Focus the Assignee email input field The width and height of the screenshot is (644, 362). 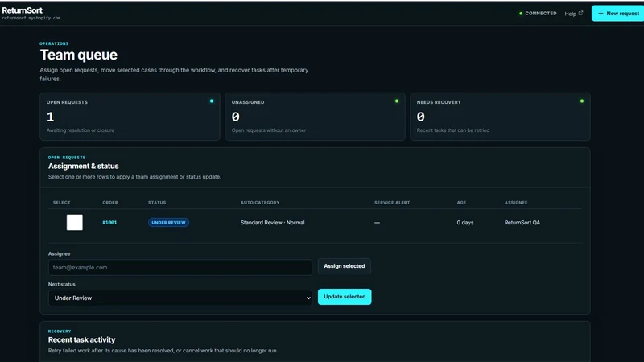[x=180, y=267]
